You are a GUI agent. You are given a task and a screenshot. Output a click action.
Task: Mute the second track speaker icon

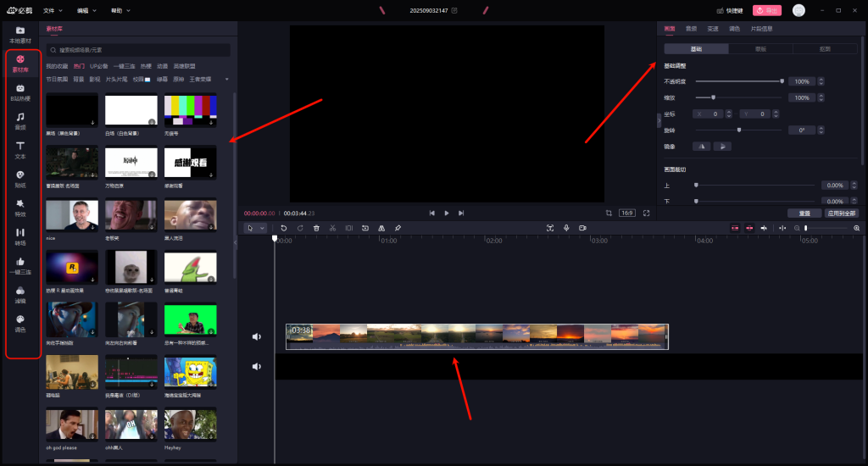(257, 366)
